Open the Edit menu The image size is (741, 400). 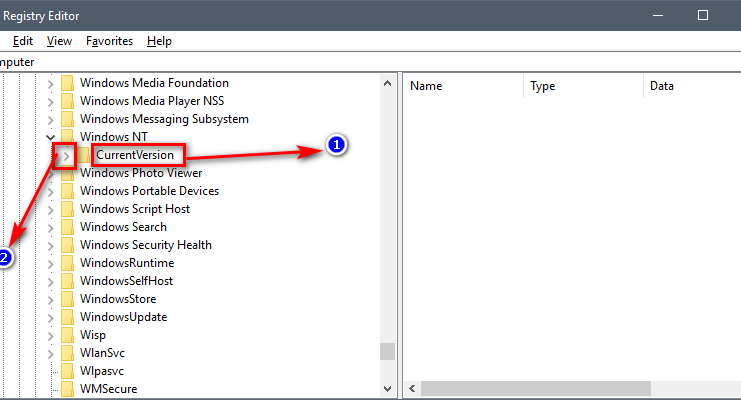coord(23,41)
